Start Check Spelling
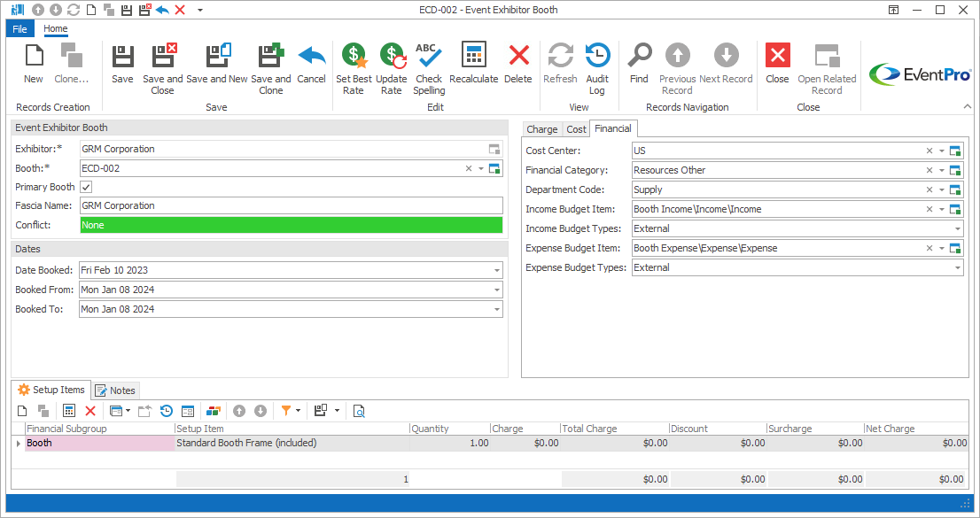This screenshot has width=980, height=518. click(x=429, y=69)
